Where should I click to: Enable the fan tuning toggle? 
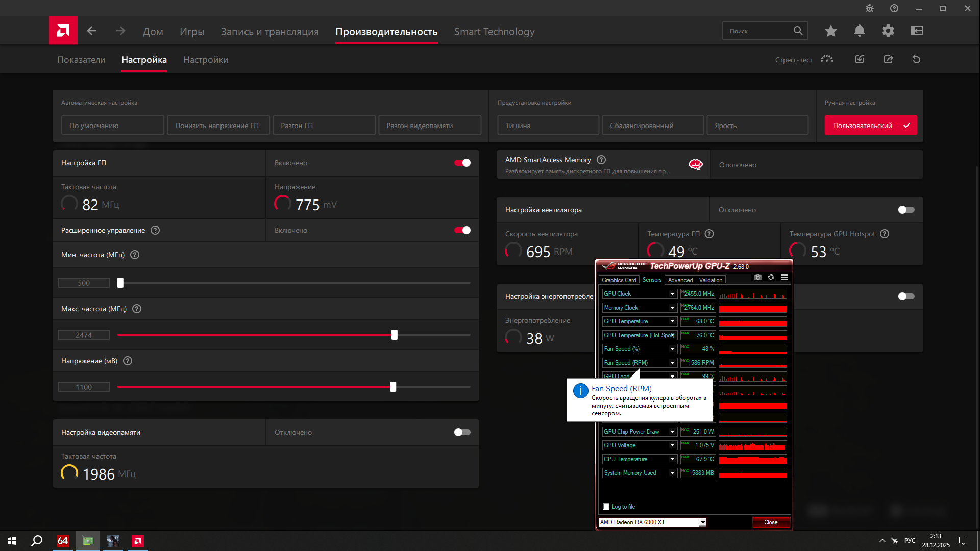coord(906,210)
